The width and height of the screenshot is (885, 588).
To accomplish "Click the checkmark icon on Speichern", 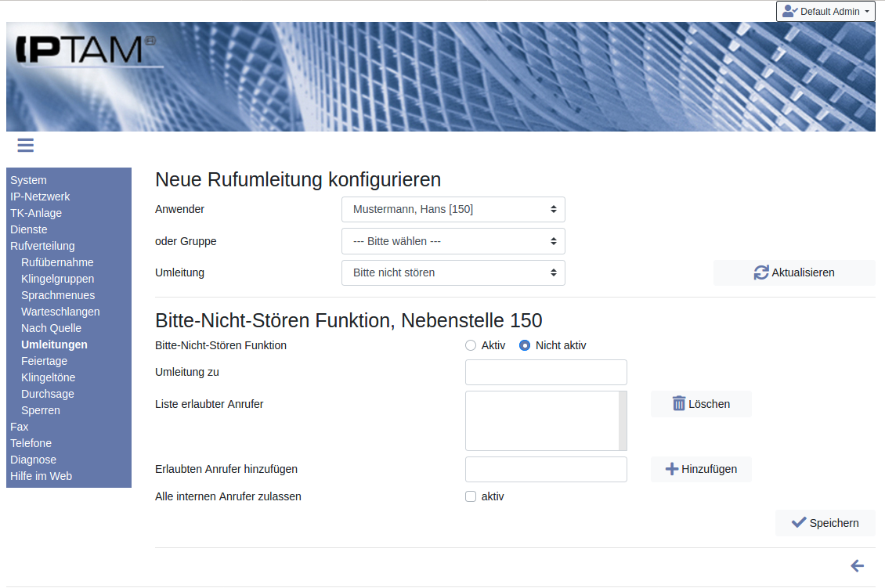I will coord(798,523).
